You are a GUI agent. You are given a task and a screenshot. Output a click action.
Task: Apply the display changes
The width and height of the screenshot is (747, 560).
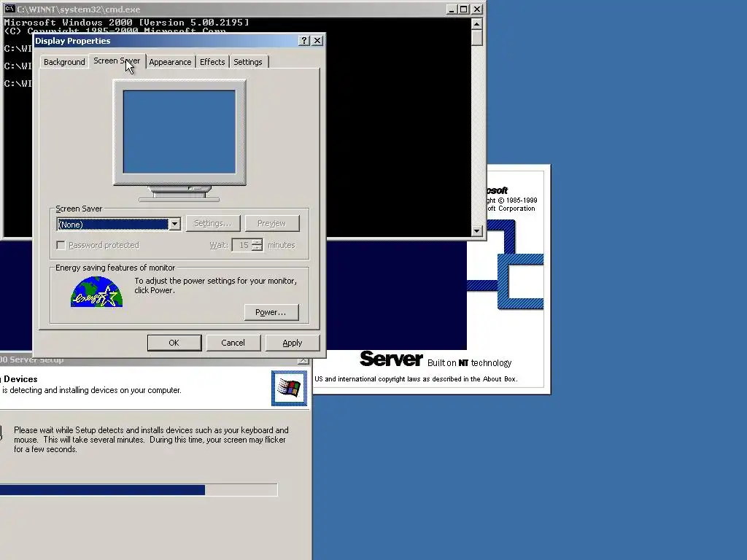pyautogui.click(x=292, y=343)
